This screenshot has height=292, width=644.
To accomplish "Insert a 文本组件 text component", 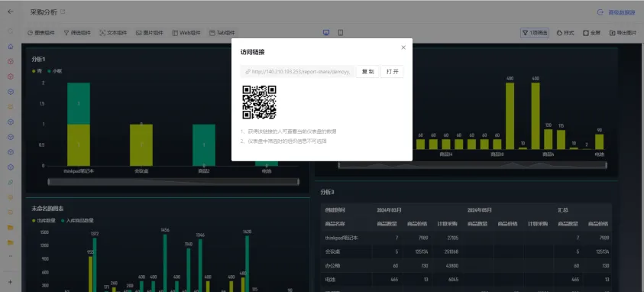I will [113, 33].
